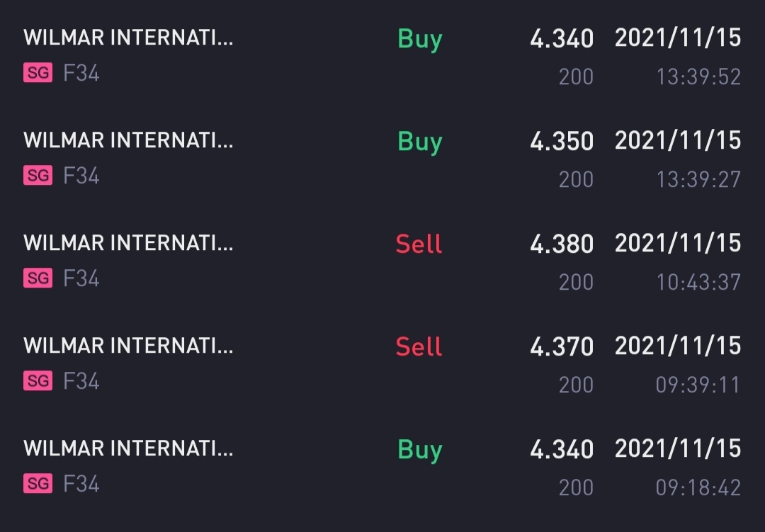This screenshot has width=765, height=532.
Task: Open Wilmar International order filled at 13:39:27
Action: [x=382, y=158]
